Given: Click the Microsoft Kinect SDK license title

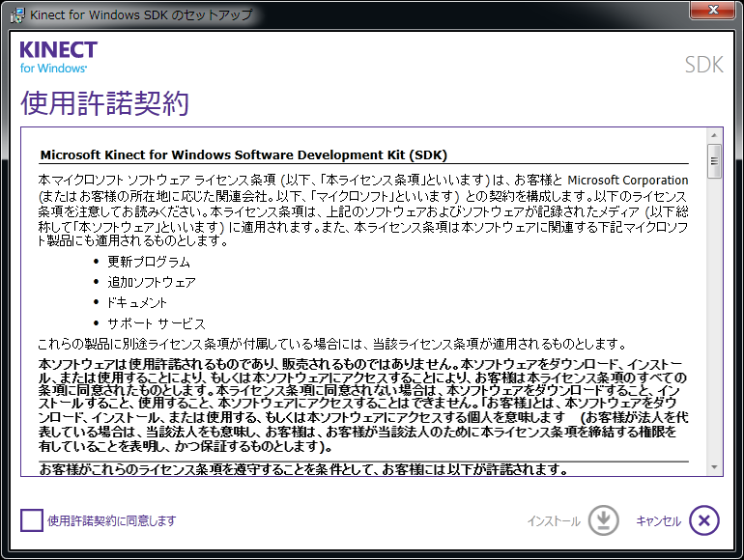Looking at the screenshot, I should pos(243,154).
